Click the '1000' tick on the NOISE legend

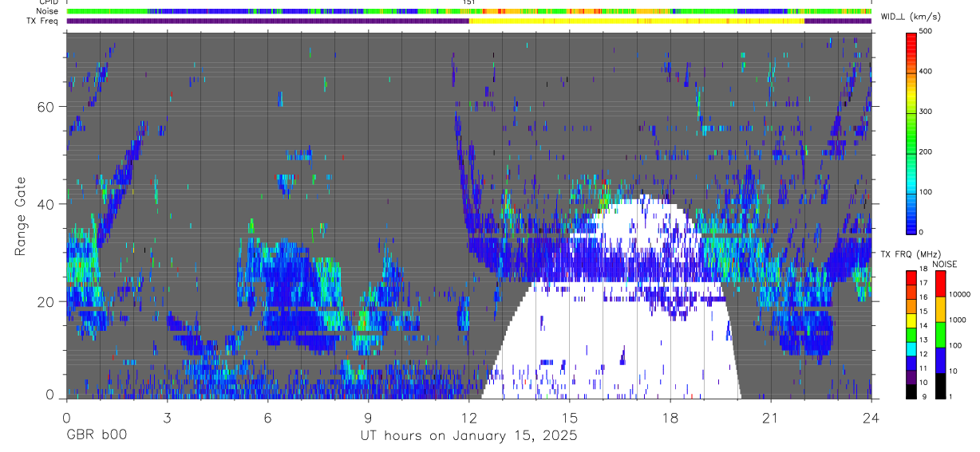coord(958,320)
